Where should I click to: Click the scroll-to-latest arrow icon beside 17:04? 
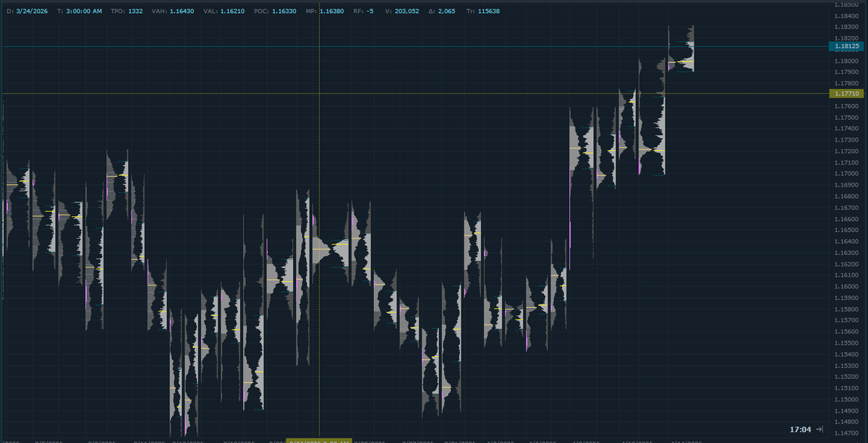coord(819,429)
